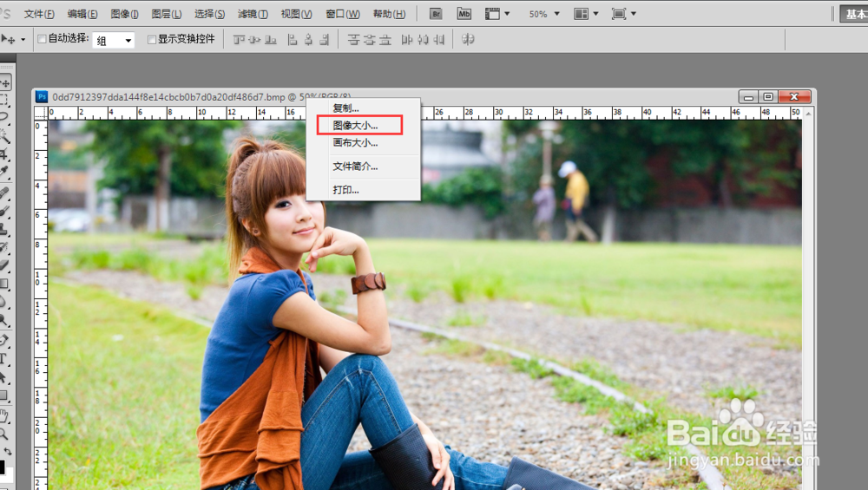Distribute top edges icon
Image resolution: width=868 pixels, height=490 pixels.
coord(353,40)
